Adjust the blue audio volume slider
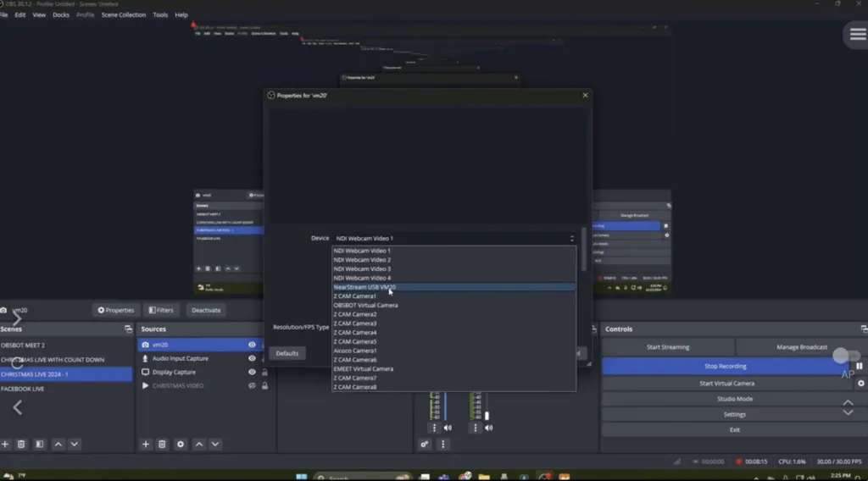Image resolution: width=868 pixels, height=481 pixels. click(446, 406)
